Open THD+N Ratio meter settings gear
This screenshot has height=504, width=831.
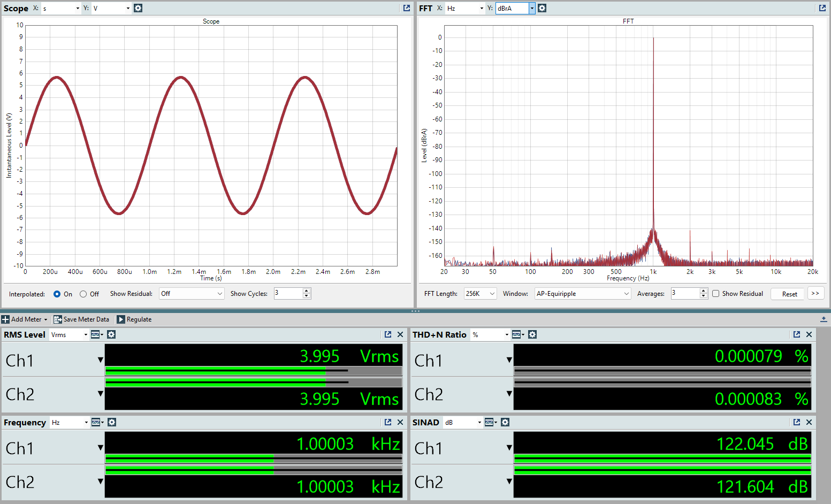click(532, 334)
